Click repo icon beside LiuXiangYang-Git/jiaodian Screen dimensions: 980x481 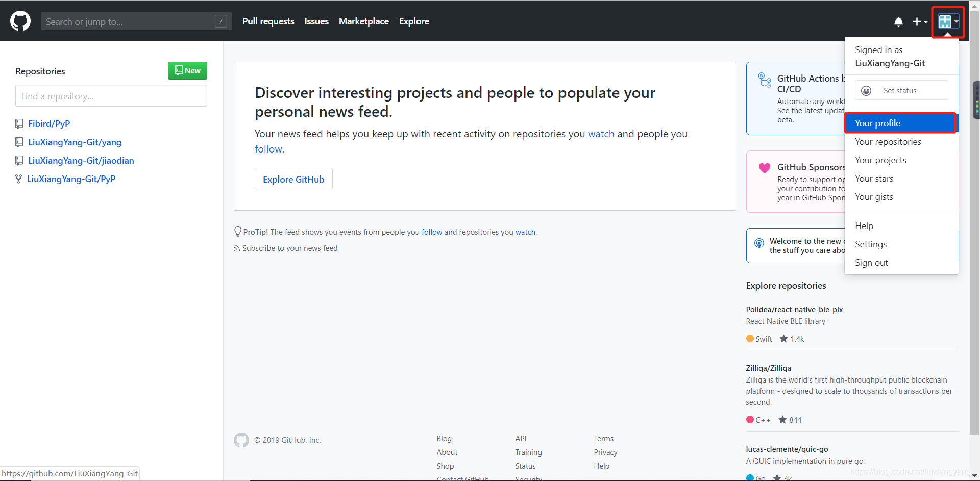pos(19,160)
